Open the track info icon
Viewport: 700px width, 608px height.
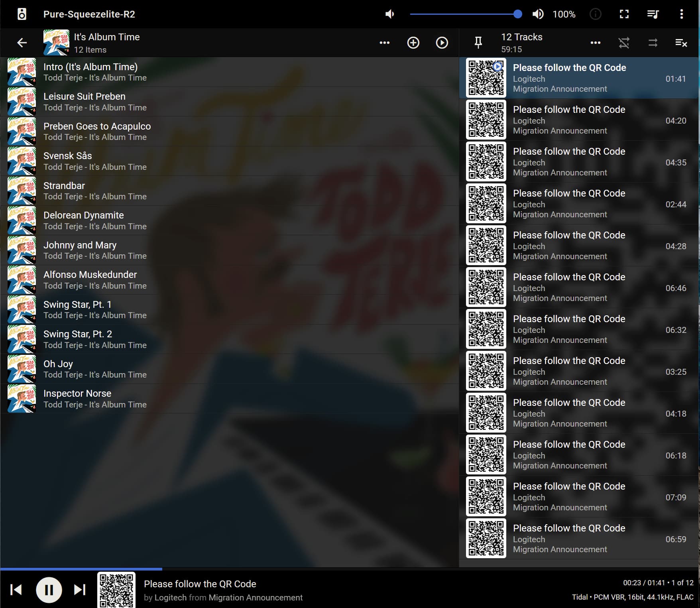click(595, 14)
